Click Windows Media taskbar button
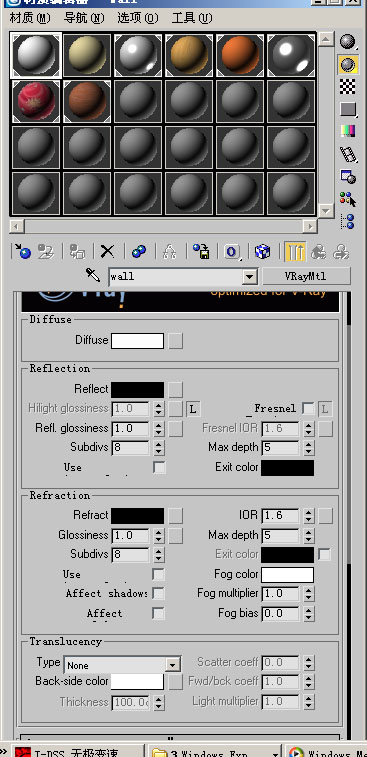367x757 pixels. [x=326, y=751]
